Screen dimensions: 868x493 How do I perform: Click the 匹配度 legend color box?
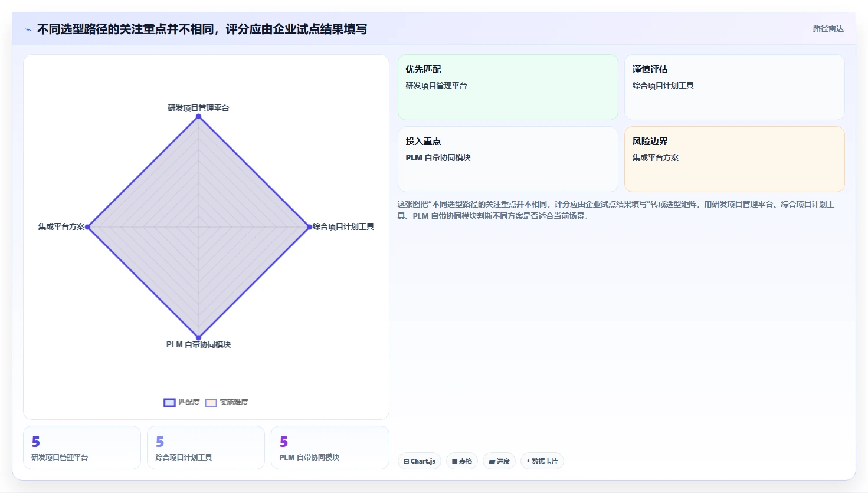pos(169,403)
